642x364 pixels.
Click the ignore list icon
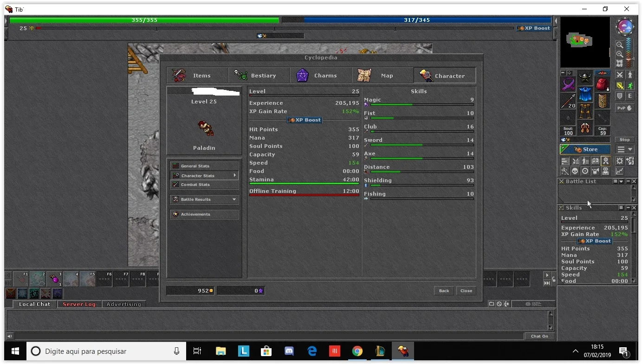pyautogui.click(x=499, y=304)
